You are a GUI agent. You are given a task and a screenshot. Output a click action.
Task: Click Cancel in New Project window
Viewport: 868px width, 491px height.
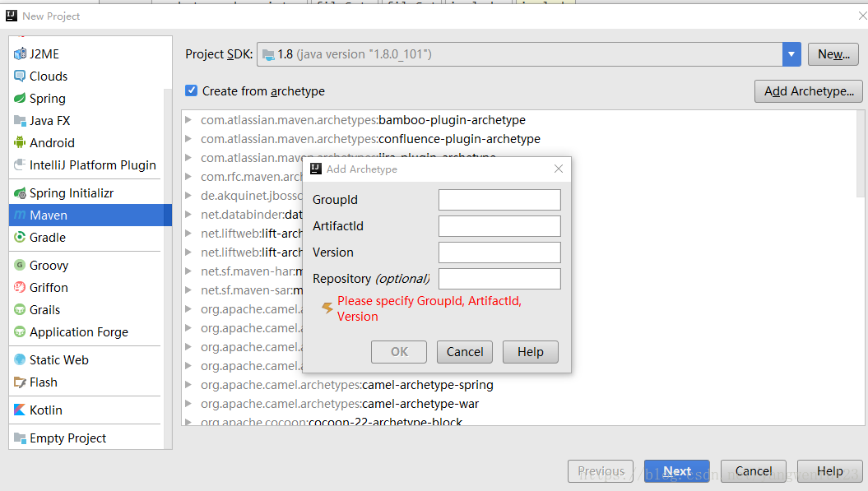[x=754, y=471]
